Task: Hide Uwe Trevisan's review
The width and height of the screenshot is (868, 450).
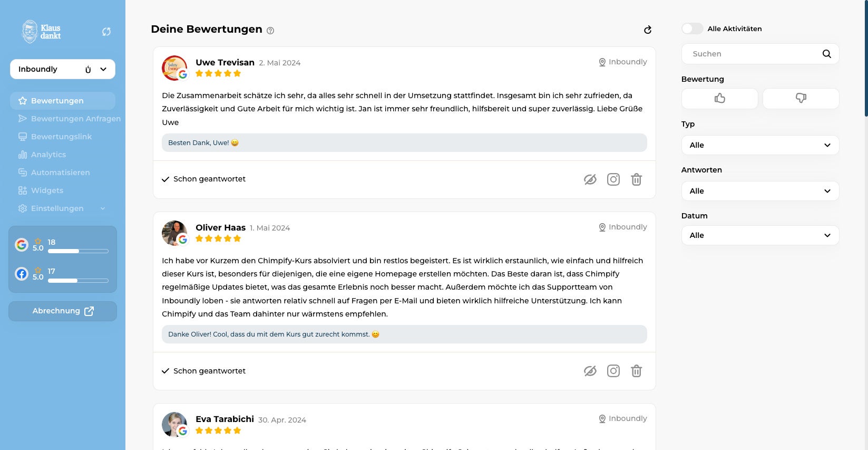Action: (x=590, y=179)
